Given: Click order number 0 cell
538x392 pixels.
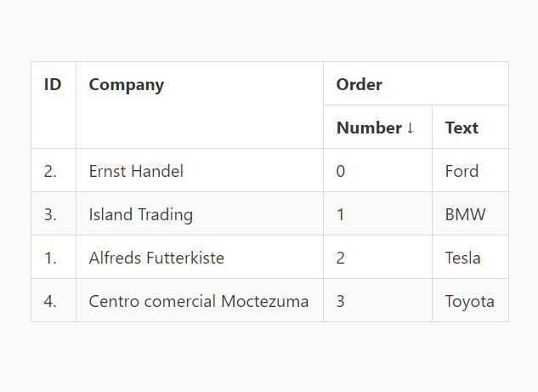Looking at the screenshot, I should pos(341,171).
